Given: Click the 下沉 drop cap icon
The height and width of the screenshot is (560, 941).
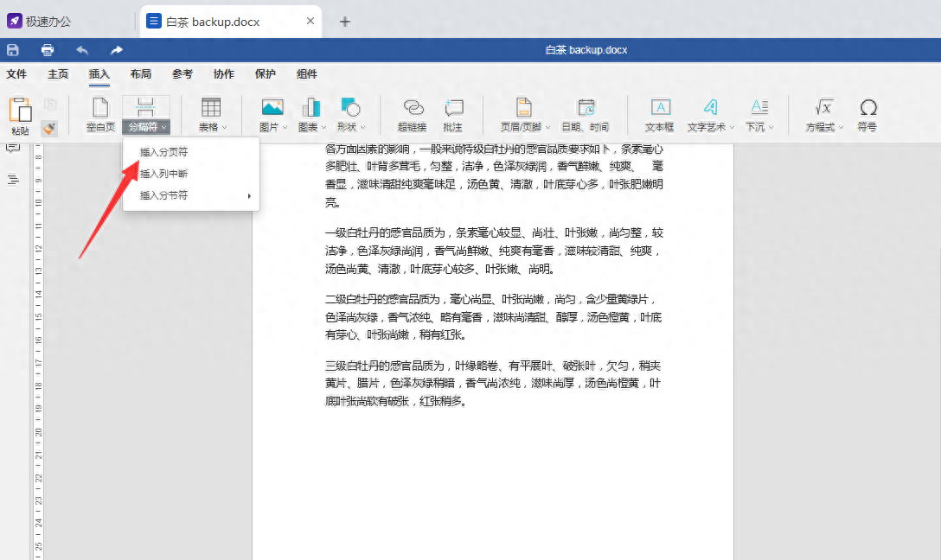Looking at the screenshot, I should (759, 108).
